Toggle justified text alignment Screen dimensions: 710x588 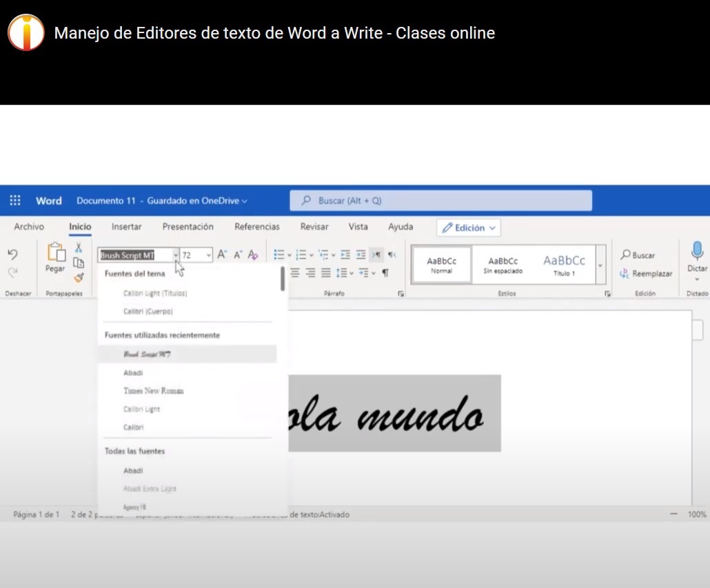click(x=325, y=273)
